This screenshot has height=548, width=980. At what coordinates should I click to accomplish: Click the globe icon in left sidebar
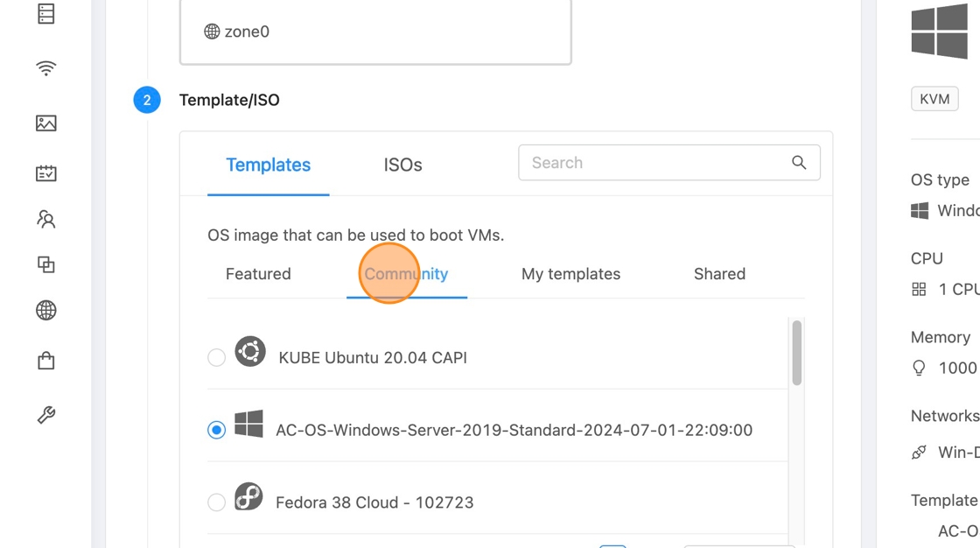tap(46, 311)
